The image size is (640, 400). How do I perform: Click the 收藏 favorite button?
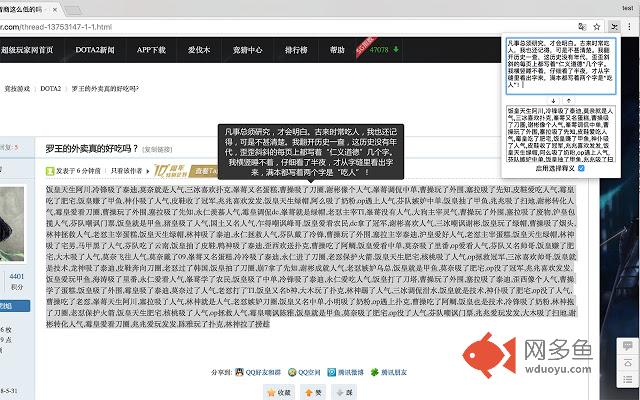point(279,392)
